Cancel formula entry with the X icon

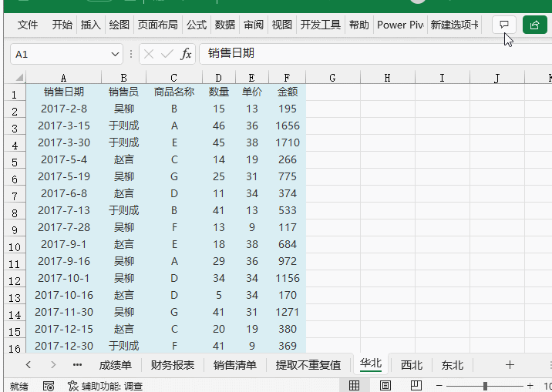(149, 54)
